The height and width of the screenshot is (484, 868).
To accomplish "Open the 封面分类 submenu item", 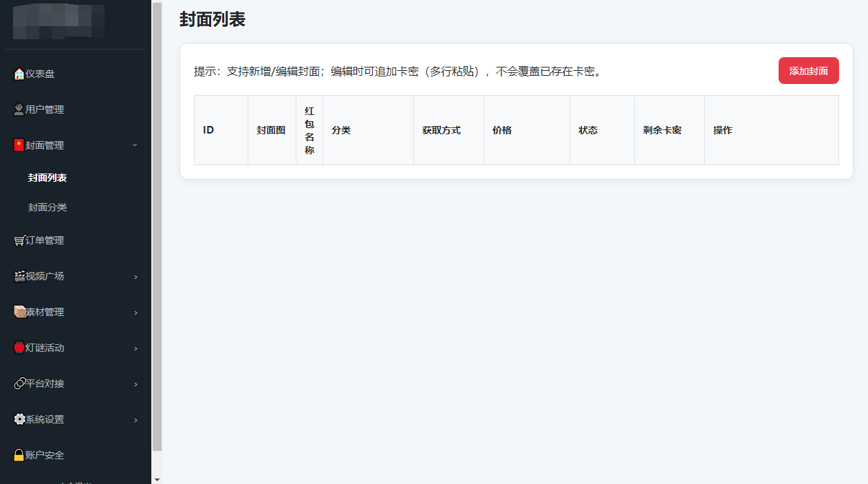I will [47, 207].
